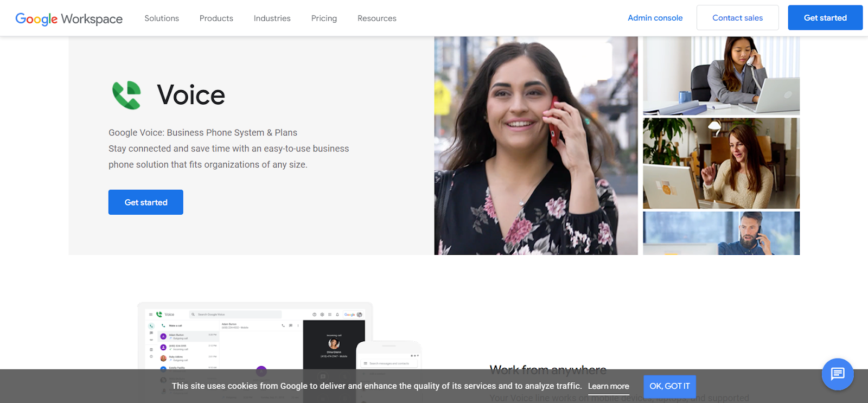Open the Products menu

(x=216, y=18)
